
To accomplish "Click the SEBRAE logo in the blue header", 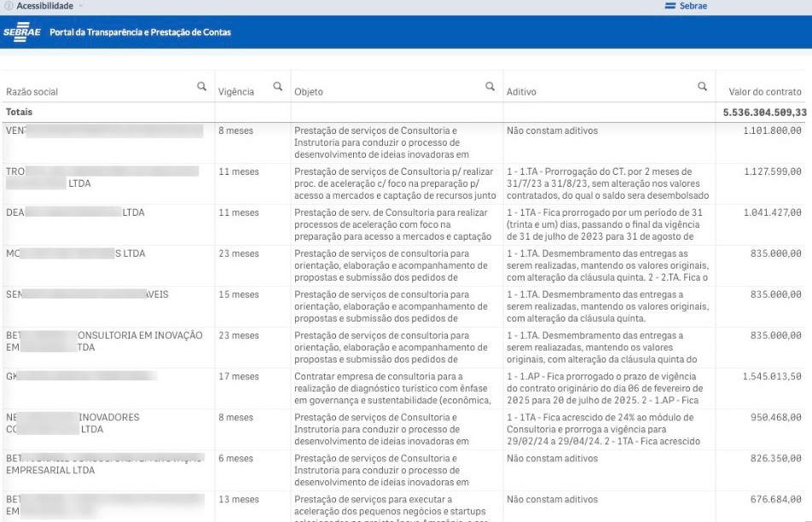I will pos(20,31).
